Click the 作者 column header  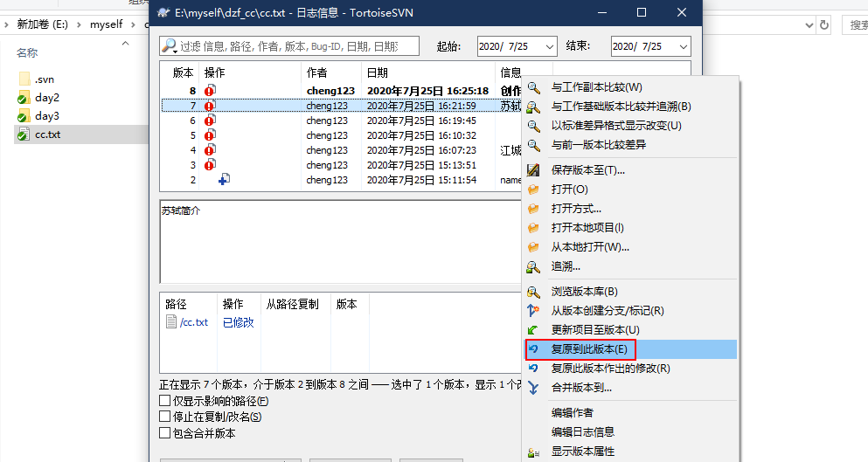point(317,72)
